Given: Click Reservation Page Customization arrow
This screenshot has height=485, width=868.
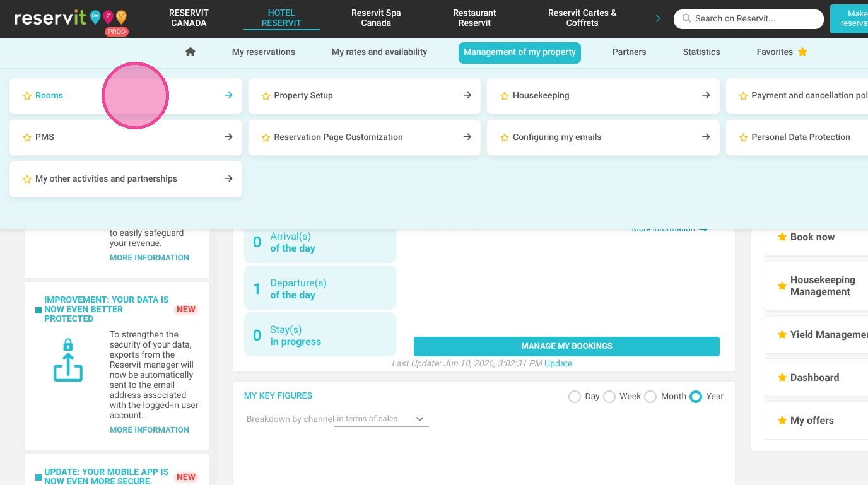Looking at the screenshot, I should tap(467, 137).
